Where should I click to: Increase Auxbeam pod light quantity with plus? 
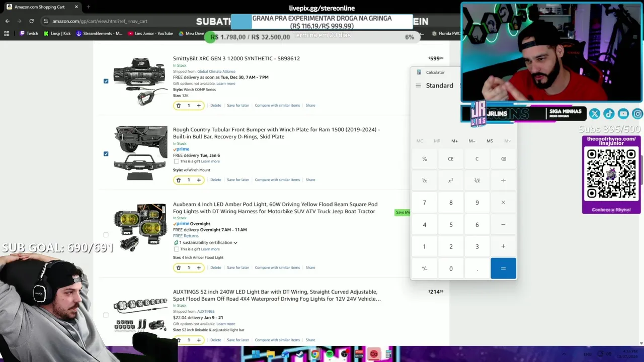click(x=199, y=267)
